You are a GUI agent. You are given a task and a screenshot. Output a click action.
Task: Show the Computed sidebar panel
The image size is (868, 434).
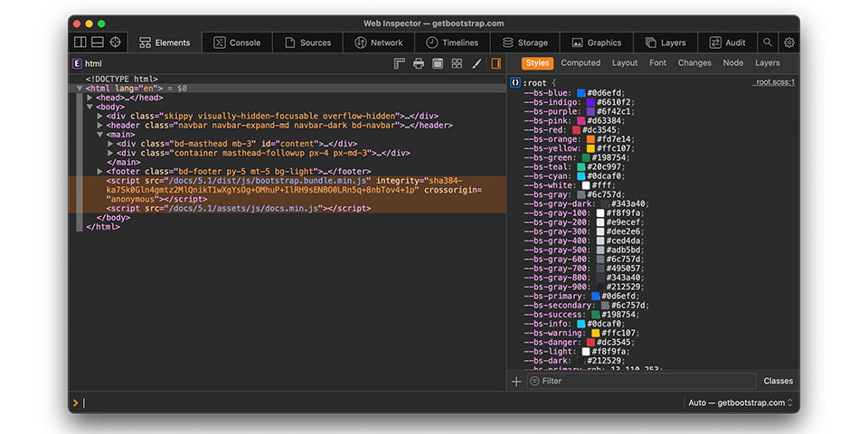(580, 63)
